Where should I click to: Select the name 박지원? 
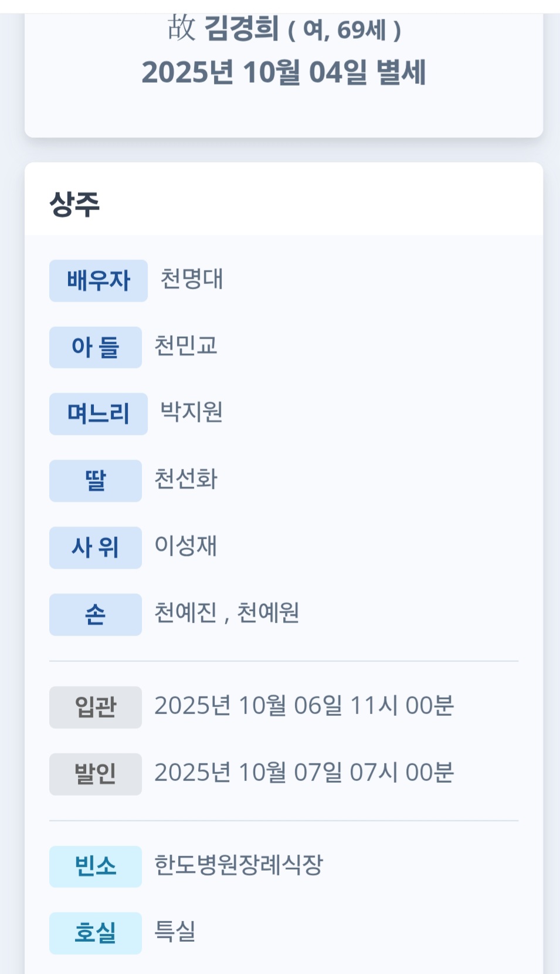[x=191, y=412]
